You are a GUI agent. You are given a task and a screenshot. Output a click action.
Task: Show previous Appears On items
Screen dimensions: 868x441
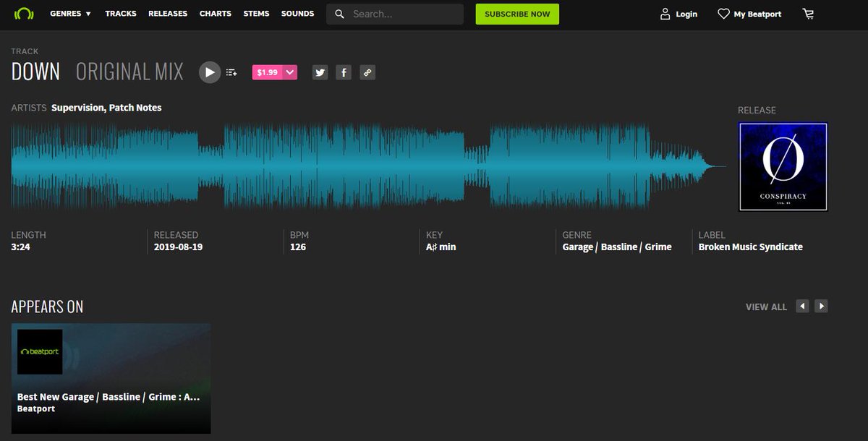(802, 307)
